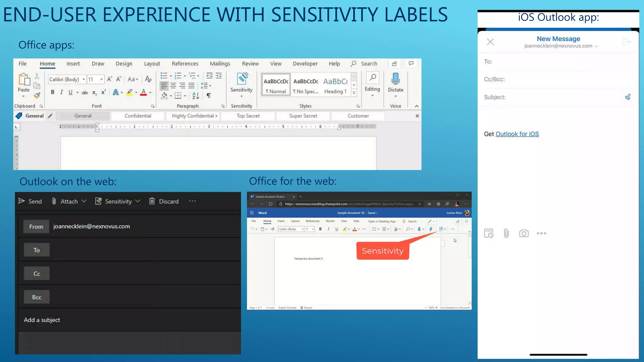Click the Dictate microphone icon
Screen dimensions: 644x362
click(x=396, y=79)
